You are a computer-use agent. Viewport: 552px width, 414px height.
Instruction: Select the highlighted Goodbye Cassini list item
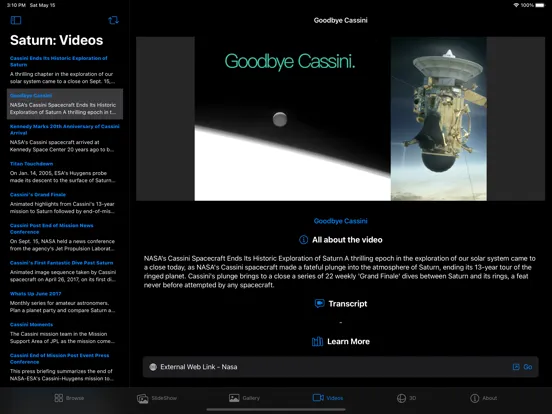65,104
